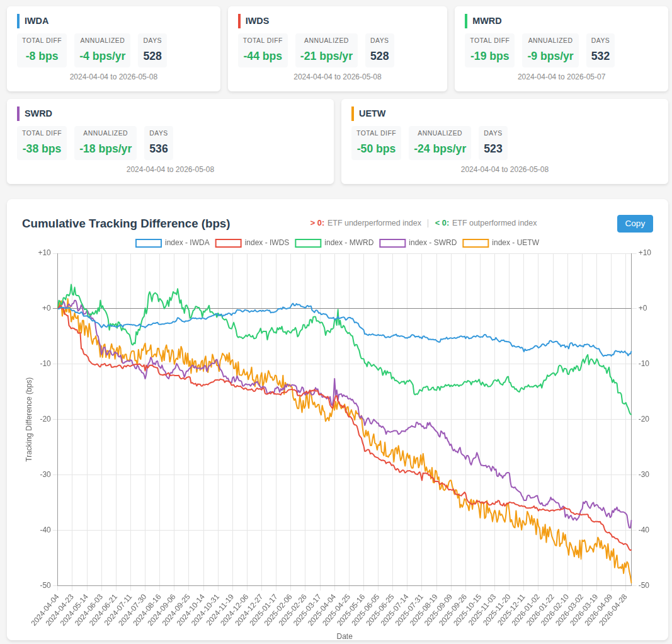Toggle the index - SWRD legend swatch
672x644 pixels.
392,243
